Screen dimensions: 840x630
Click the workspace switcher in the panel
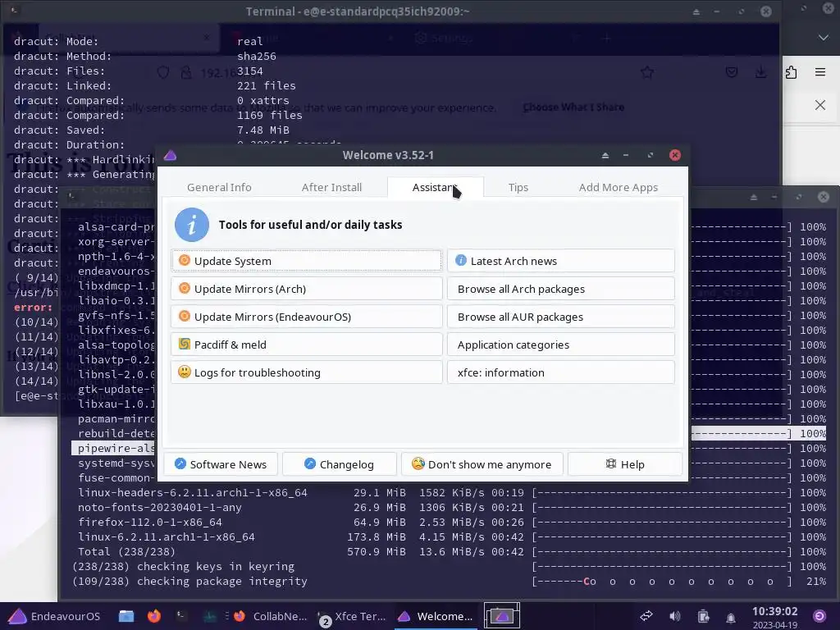point(502,615)
